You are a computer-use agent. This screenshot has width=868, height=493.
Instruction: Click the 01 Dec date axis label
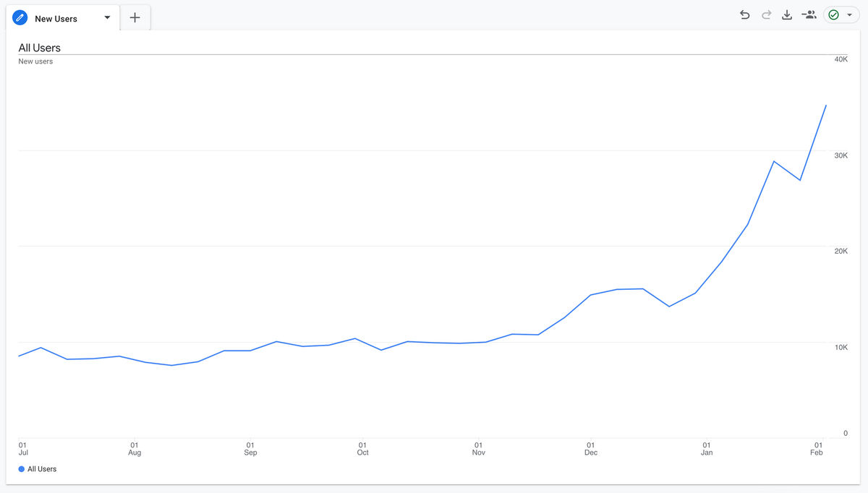[591, 449]
